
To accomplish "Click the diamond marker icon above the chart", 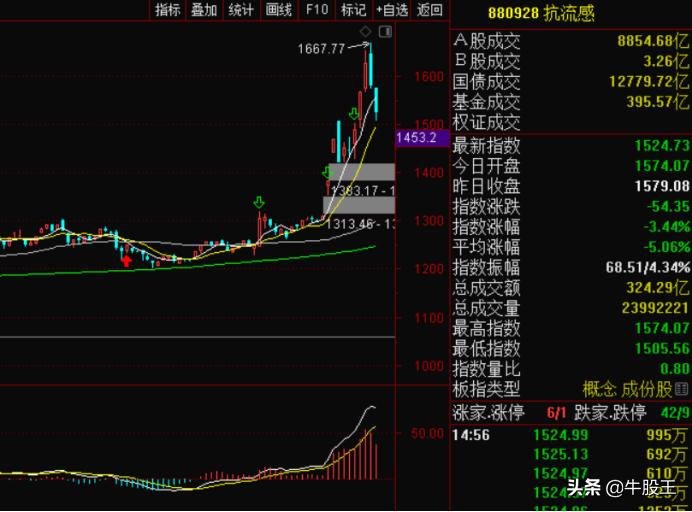I will [367, 32].
